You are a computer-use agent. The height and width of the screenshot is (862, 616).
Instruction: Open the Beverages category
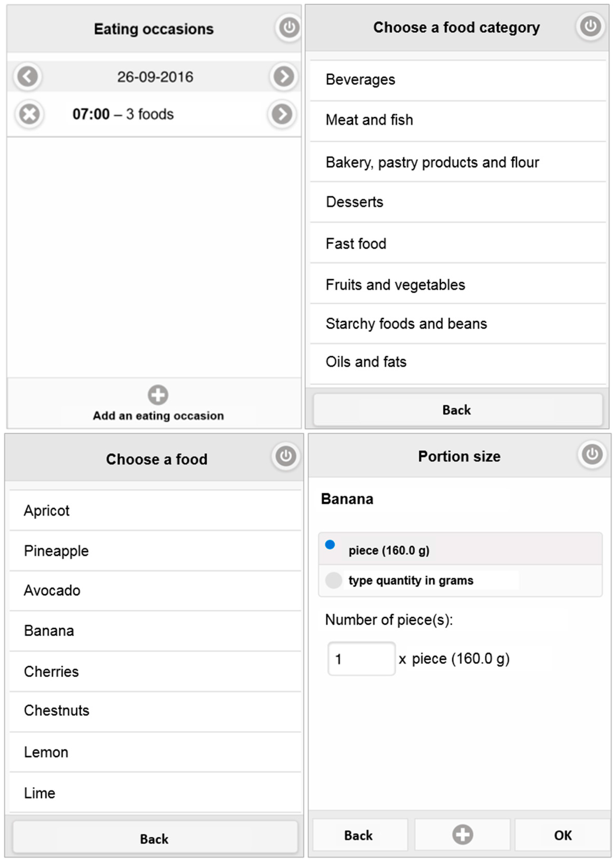pyautogui.click(x=360, y=80)
